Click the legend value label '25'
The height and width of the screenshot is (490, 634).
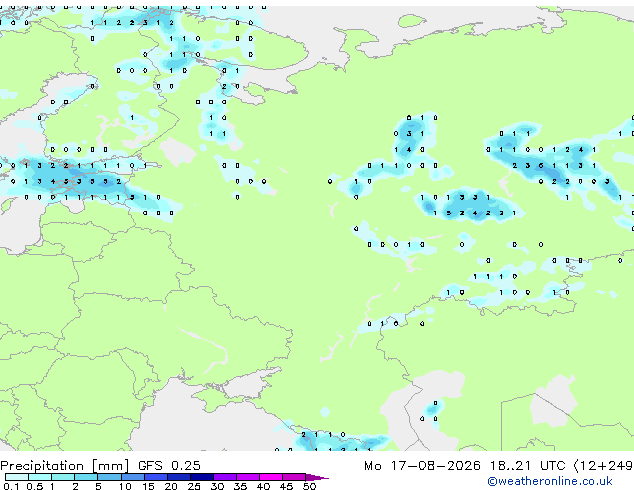click(x=194, y=486)
